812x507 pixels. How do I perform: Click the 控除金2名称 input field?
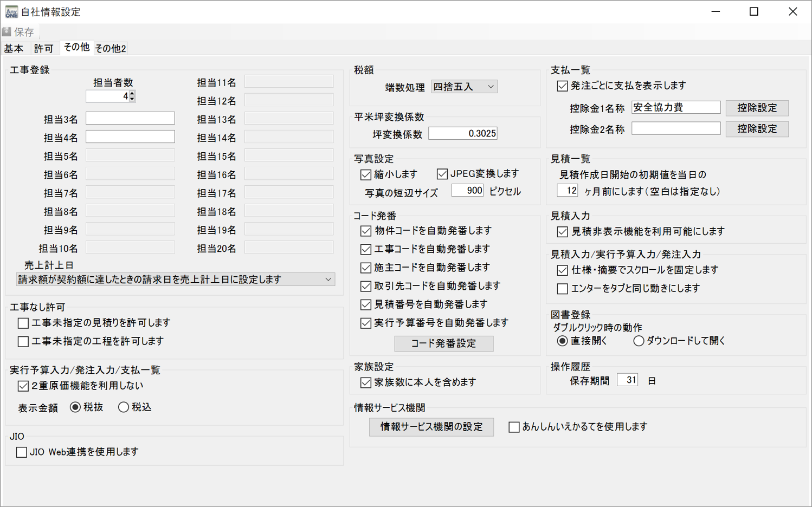(676, 128)
